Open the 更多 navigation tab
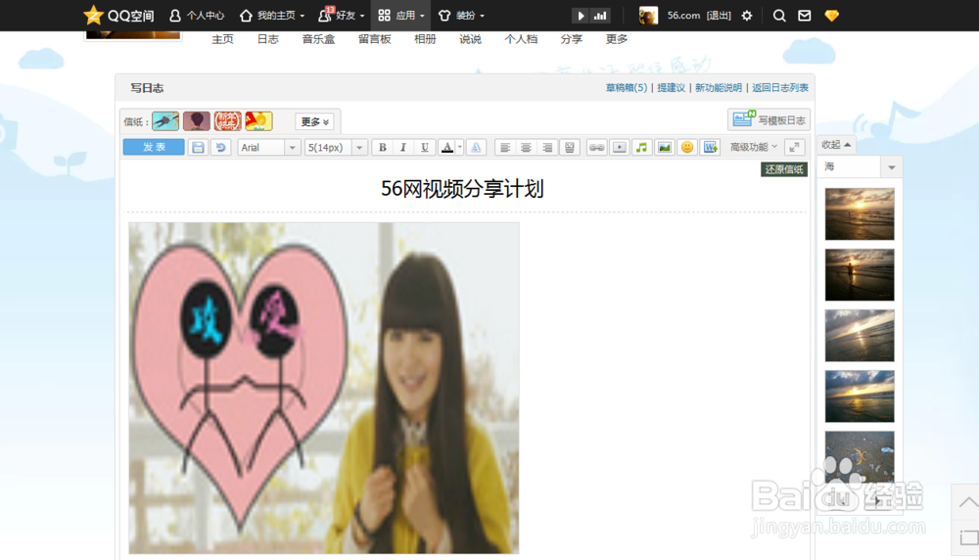 (616, 39)
